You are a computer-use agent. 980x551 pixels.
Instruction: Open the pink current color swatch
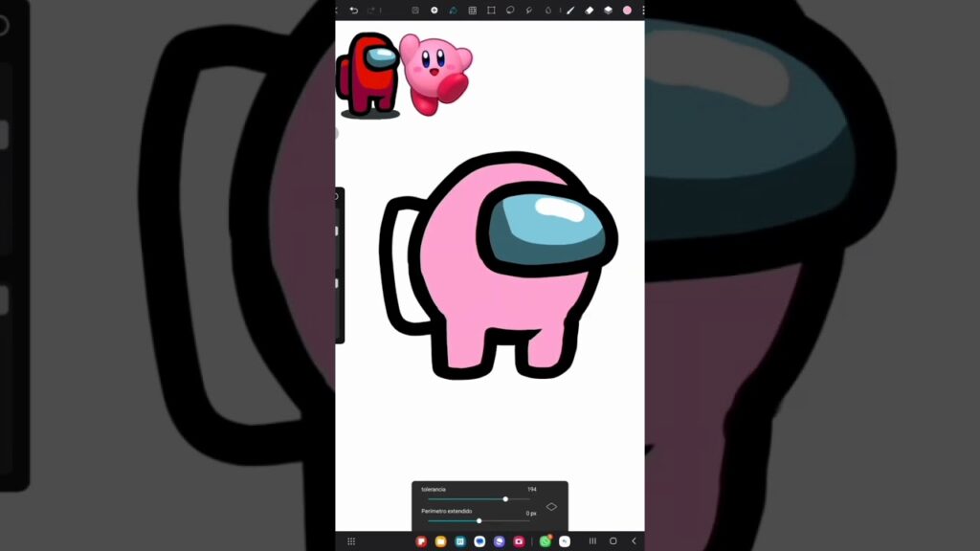(x=627, y=11)
